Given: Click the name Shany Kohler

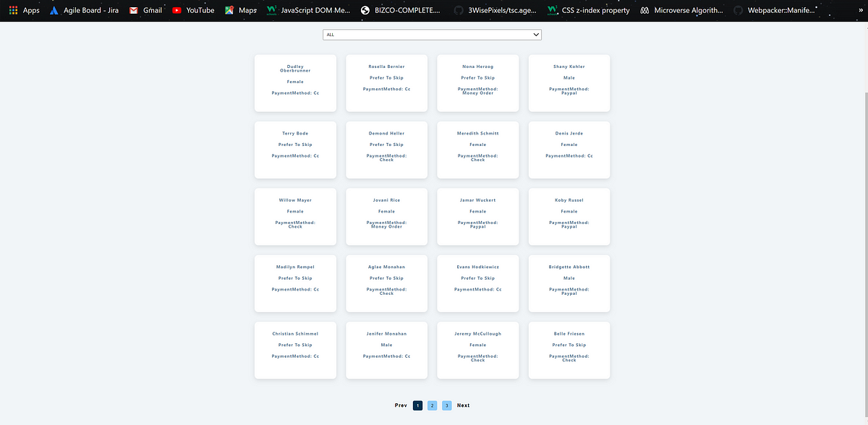Looking at the screenshot, I should [x=569, y=66].
